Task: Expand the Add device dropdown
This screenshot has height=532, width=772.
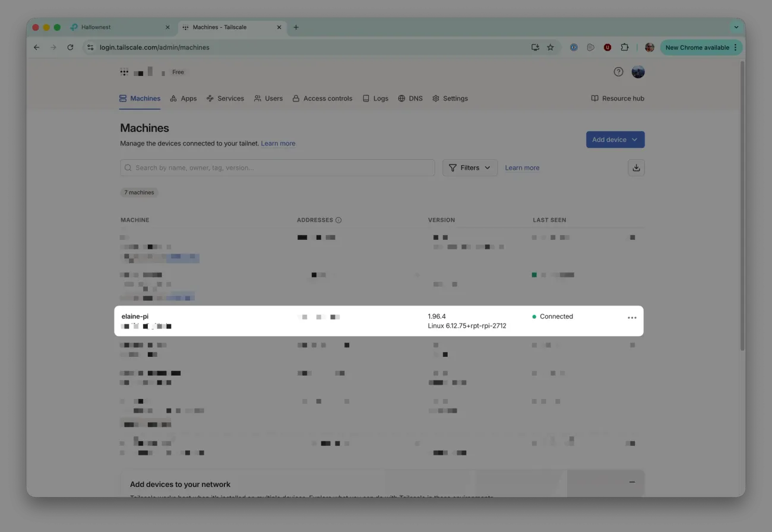Action: pyautogui.click(x=615, y=140)
